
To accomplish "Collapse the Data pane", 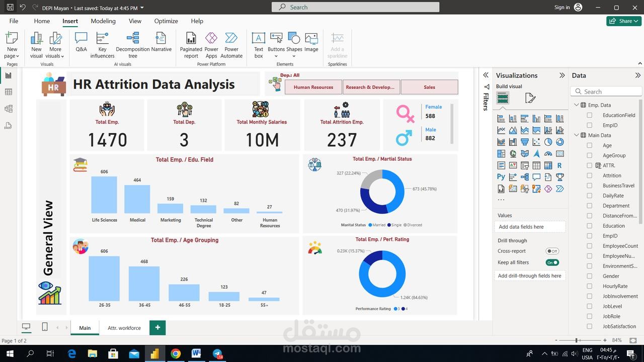I will [637, 75].
